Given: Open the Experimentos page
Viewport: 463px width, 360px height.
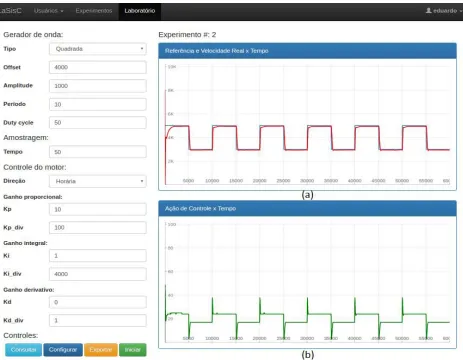Looking at the screenshot, I should [94, 11].
